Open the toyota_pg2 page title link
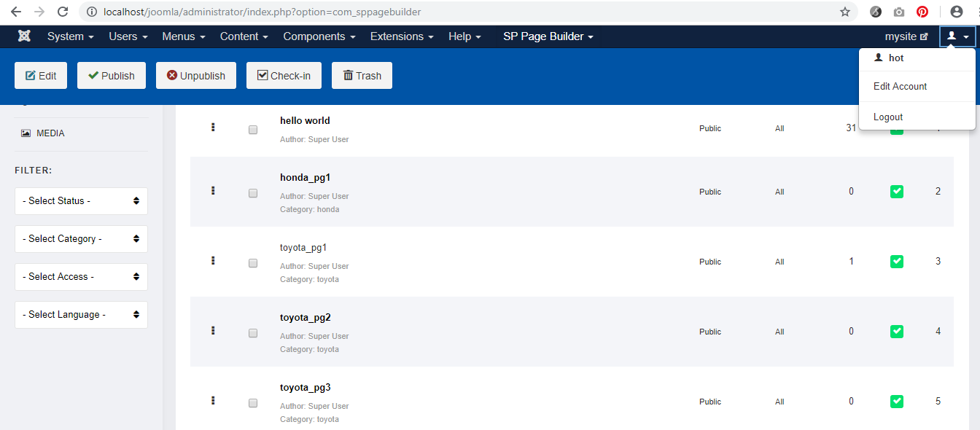This screenshot has height=430, width=980. pos(306,318)
